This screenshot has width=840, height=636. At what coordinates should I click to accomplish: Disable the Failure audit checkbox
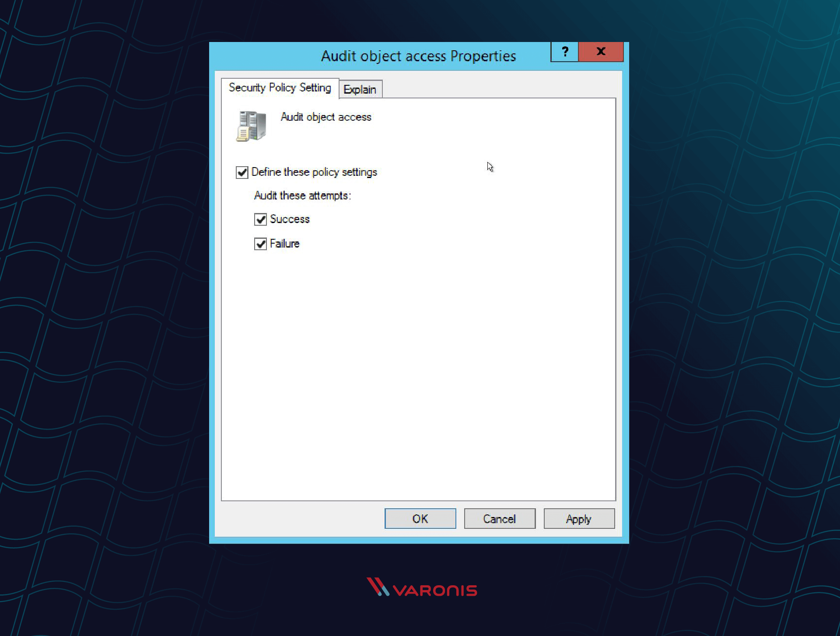[260, 243]
